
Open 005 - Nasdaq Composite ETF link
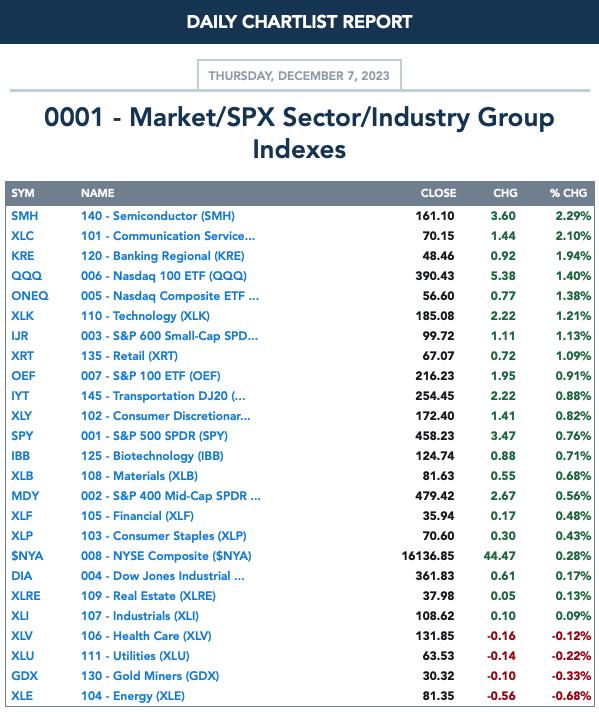170,296
